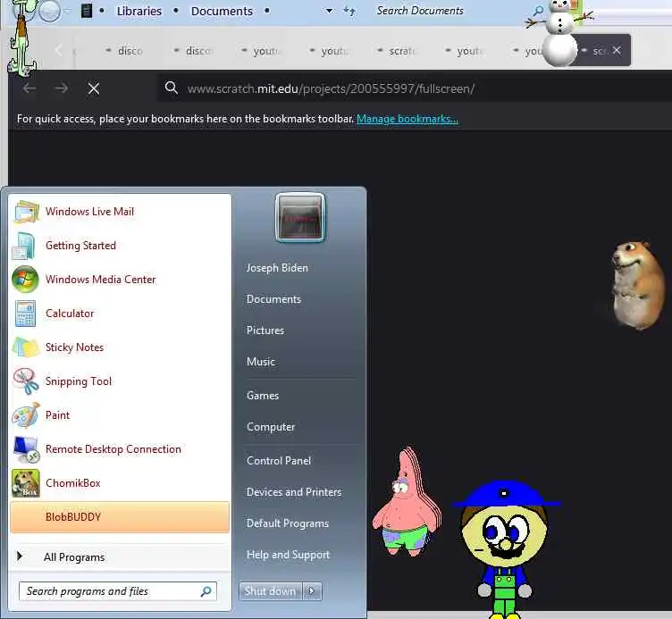Click Documents in Explorer breadcrumb
The height and width of the screenshot is (619, 672).
(x=222, y=11)
